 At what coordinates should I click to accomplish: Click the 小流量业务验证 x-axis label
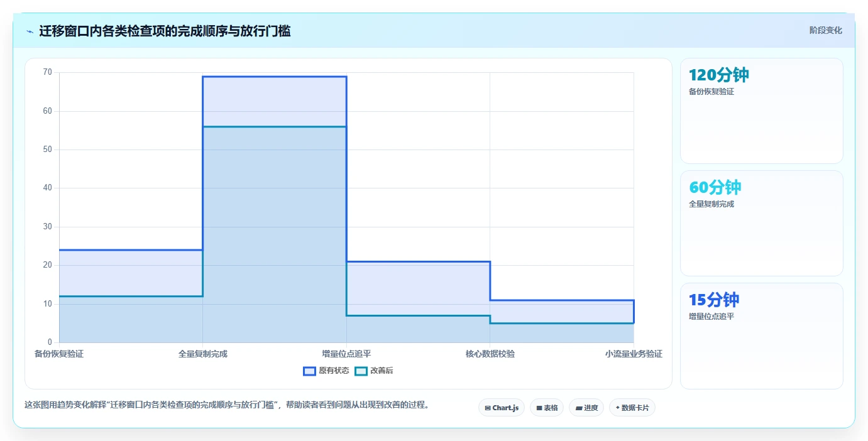point(634,354)
